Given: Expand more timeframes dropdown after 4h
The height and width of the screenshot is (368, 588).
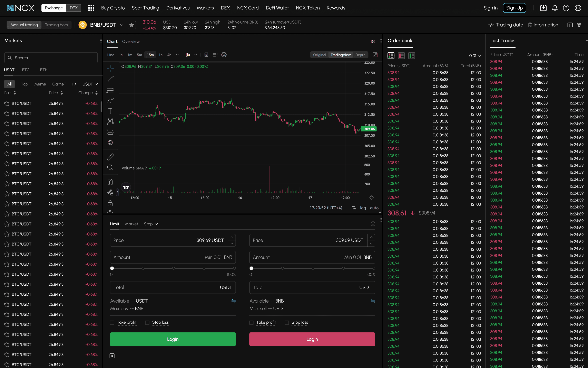Looking at the screenshot, I should click(x=177, y=55).
